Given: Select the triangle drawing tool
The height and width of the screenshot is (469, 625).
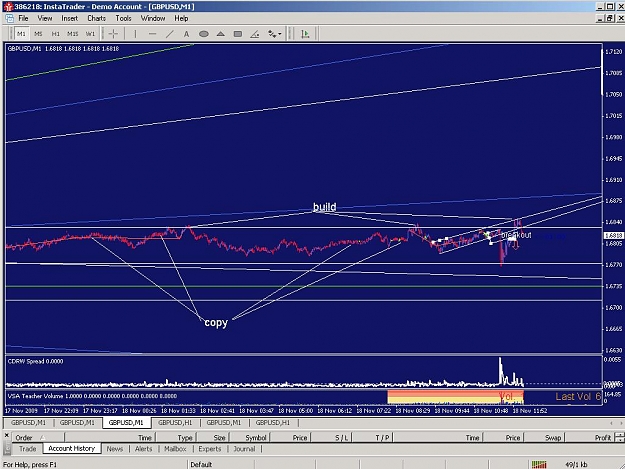Looking at the screenshot, I should click(220, 34).
